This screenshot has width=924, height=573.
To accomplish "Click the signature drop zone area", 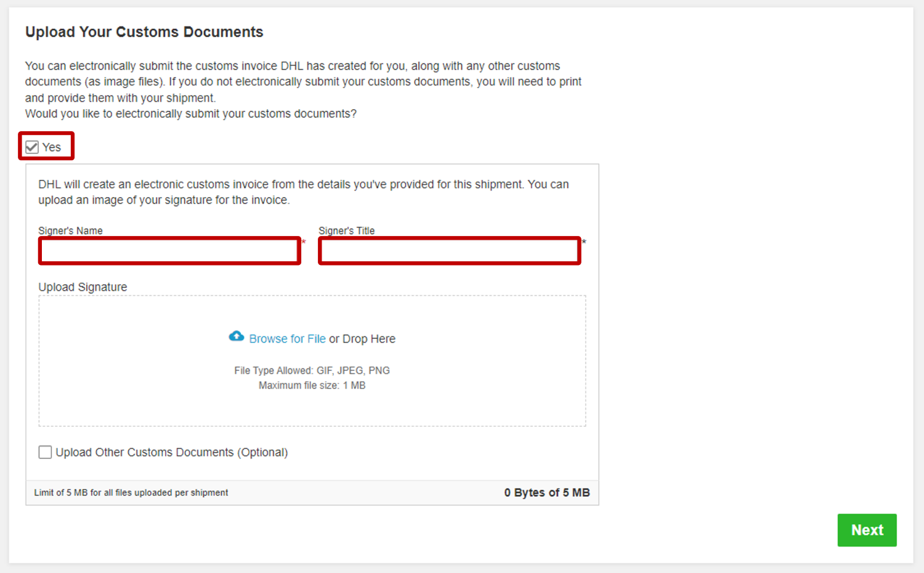I will (x=312, y=360).
